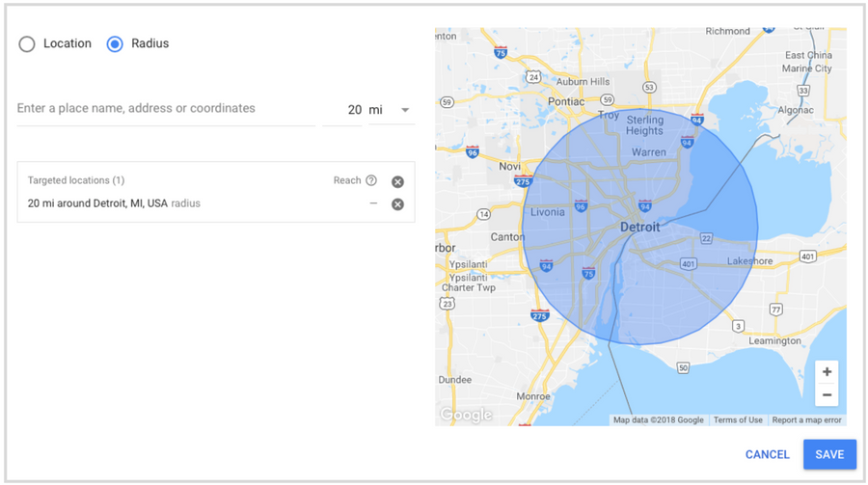
Task: Click the Reach help question mark icon
Action: (371, 180)
